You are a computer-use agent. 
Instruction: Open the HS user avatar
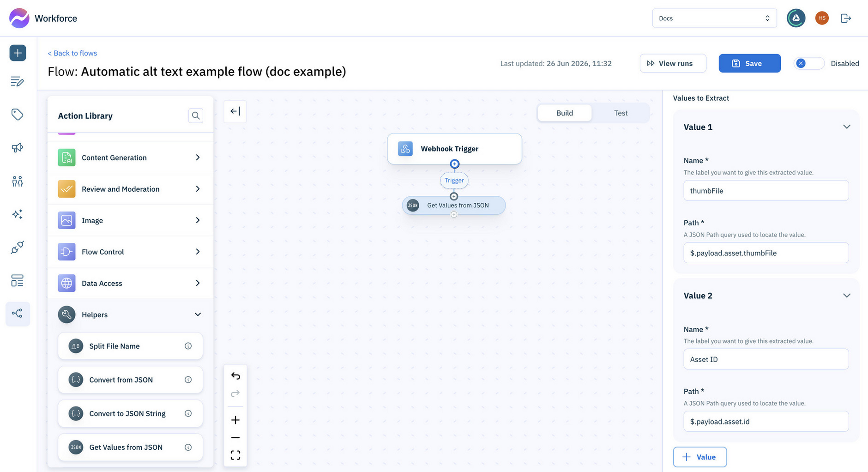coord(822,18)
